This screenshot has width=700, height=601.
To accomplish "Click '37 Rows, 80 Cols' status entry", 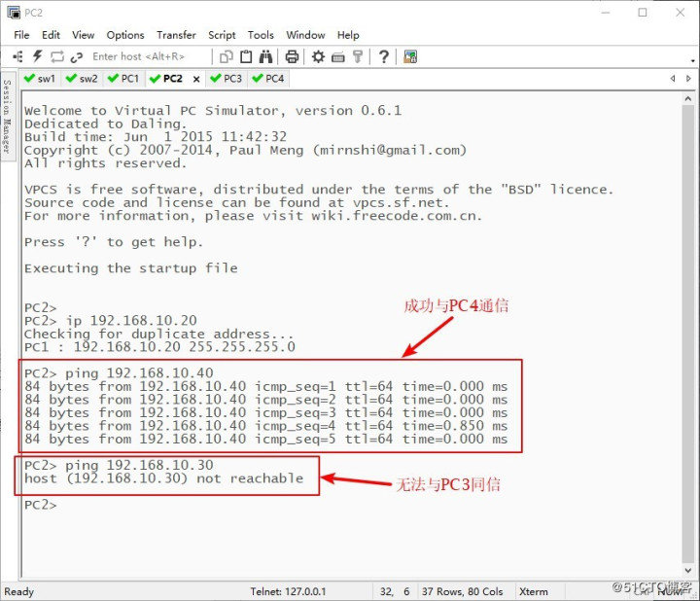I will [x=463, y=591].
